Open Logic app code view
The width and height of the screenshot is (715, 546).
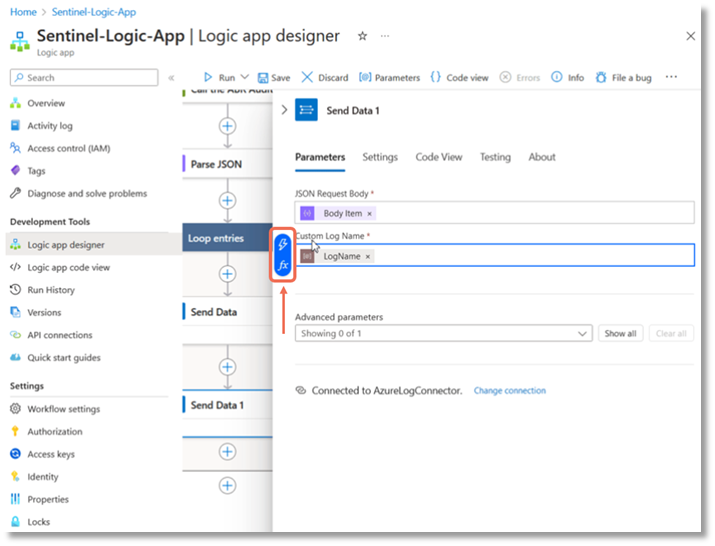click(x=68, y=267)
